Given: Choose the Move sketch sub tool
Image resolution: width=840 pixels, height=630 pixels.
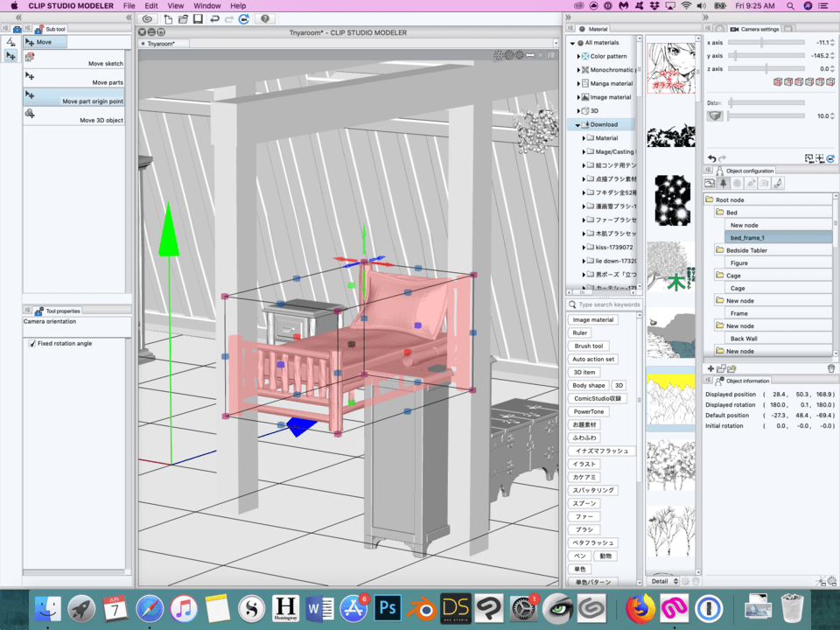Looking at the screenshot, I should point(73,59).
